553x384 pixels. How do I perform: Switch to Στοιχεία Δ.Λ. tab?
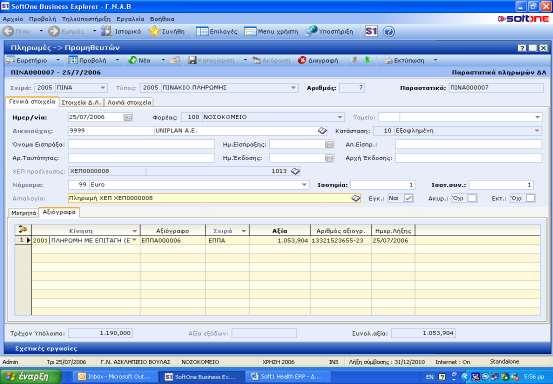coord(81,102)
